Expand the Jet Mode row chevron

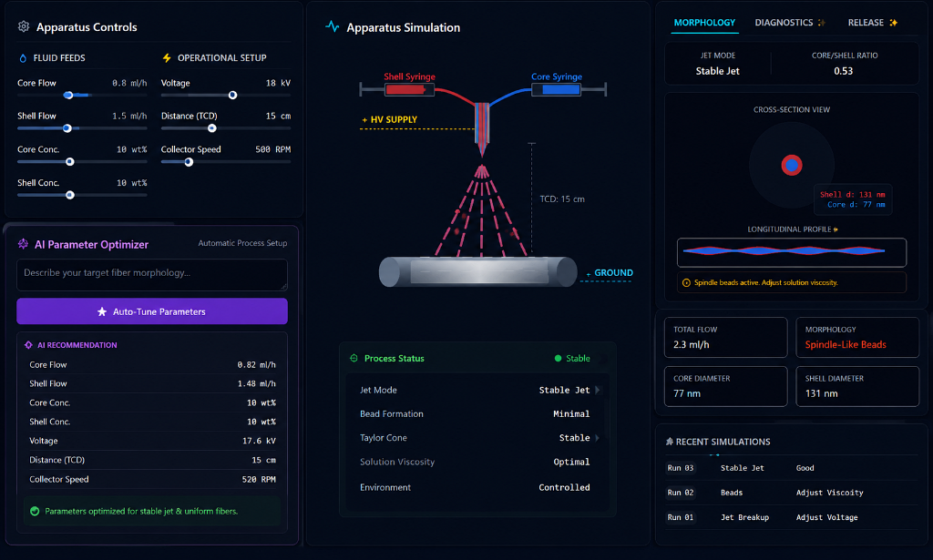598,390
